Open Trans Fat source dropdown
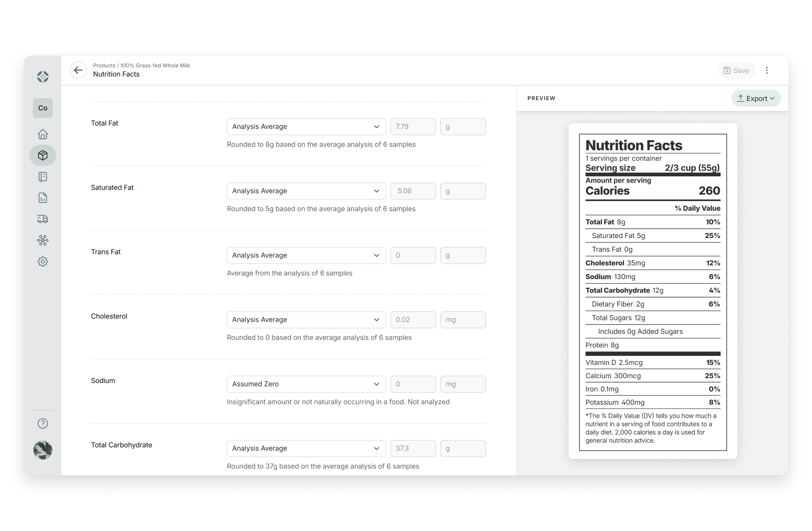The width and height of the screenshot is (812, 531). coord(306,255)
